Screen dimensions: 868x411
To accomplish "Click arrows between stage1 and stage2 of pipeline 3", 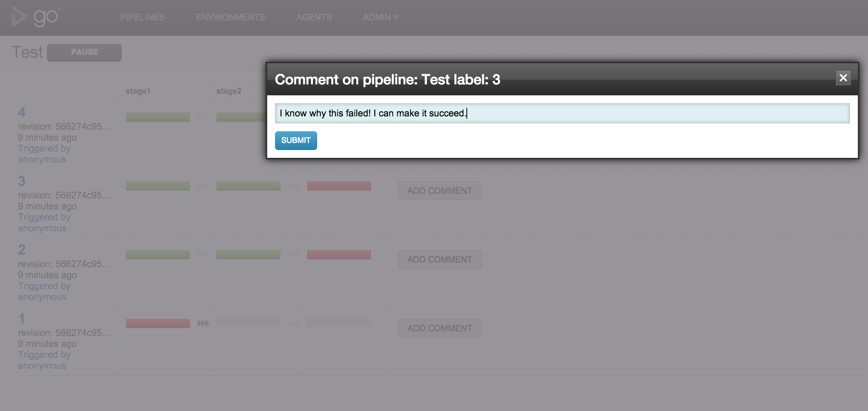I will [x=203, y=186].
